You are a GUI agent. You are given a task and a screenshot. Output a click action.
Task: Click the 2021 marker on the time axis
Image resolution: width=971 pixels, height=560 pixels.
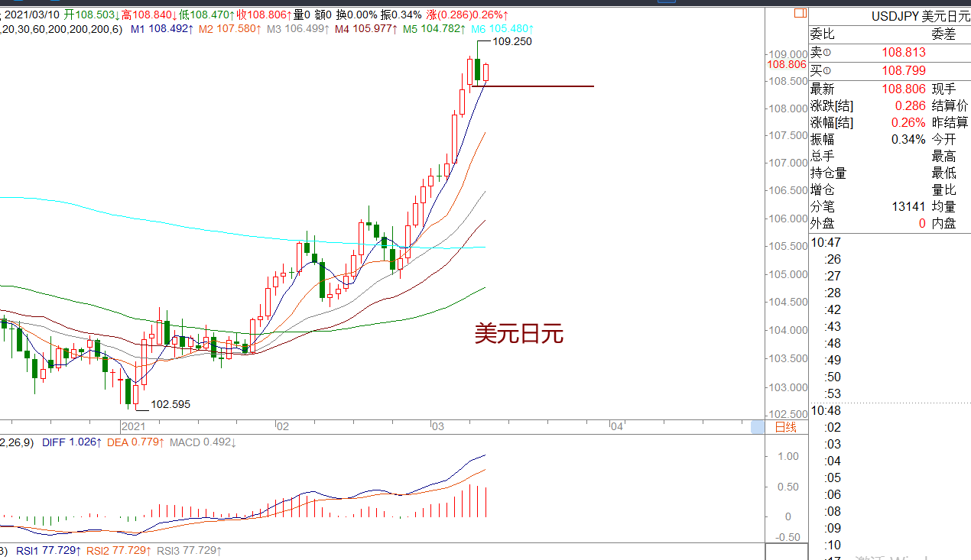click(133, 426)
